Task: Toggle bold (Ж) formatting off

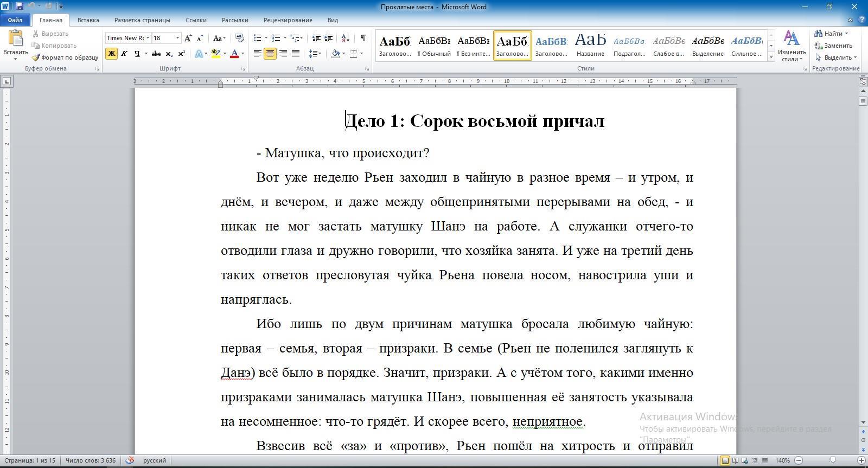Action: [x=111, y=54]
